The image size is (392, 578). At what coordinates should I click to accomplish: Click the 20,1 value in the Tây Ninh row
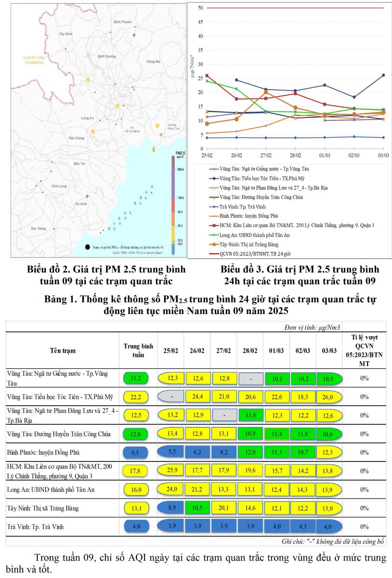click(x=225, y=508)
